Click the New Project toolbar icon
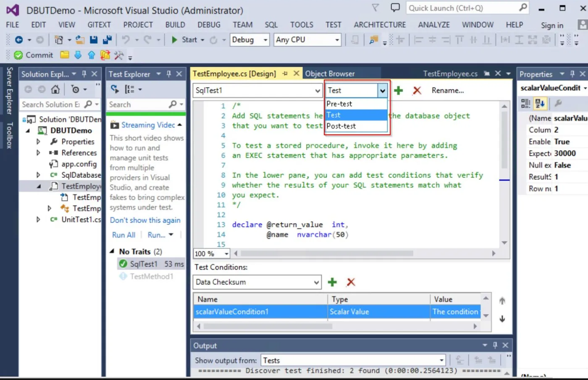Screen dimensions: 588x380 click(x=59, y=40)
